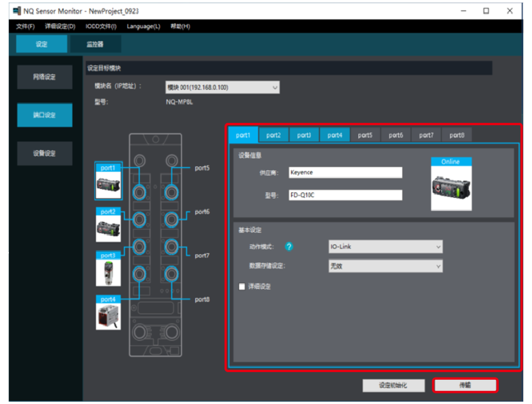This screenshot has width=532, height=404.
Task: Click the port3 sensor device icon
Action: pos(108,272)
